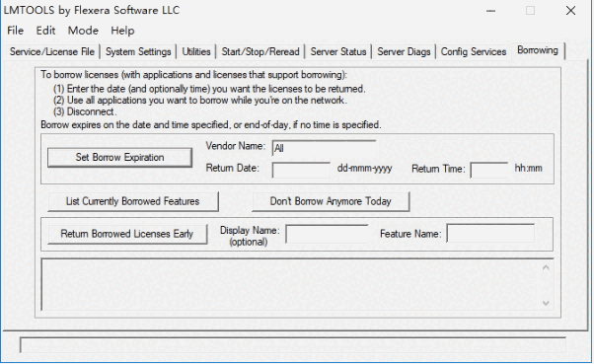Open the Utilities tab

coord(196,51)
